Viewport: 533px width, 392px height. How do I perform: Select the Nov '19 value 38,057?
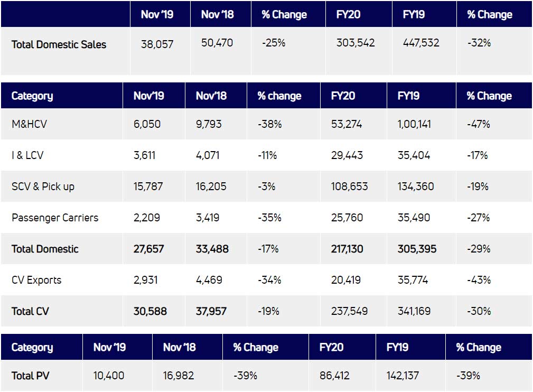(x=157, y=44)
